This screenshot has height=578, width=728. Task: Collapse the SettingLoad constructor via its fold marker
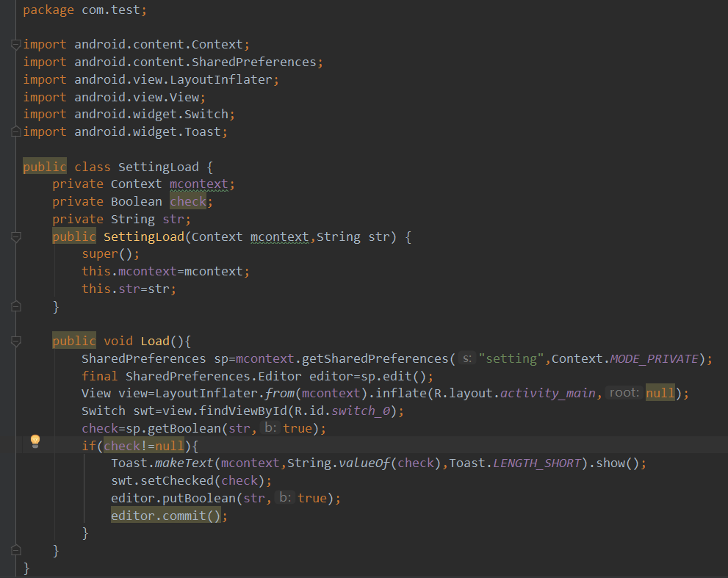(15, 237)
